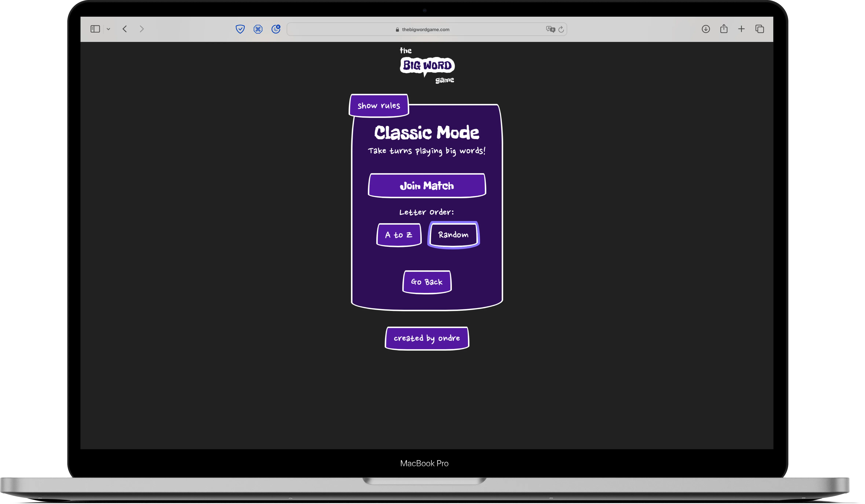Open the sidebar options dropdown chevron
Viewport: 865px width, 504px height.
(x=108, y=29)
